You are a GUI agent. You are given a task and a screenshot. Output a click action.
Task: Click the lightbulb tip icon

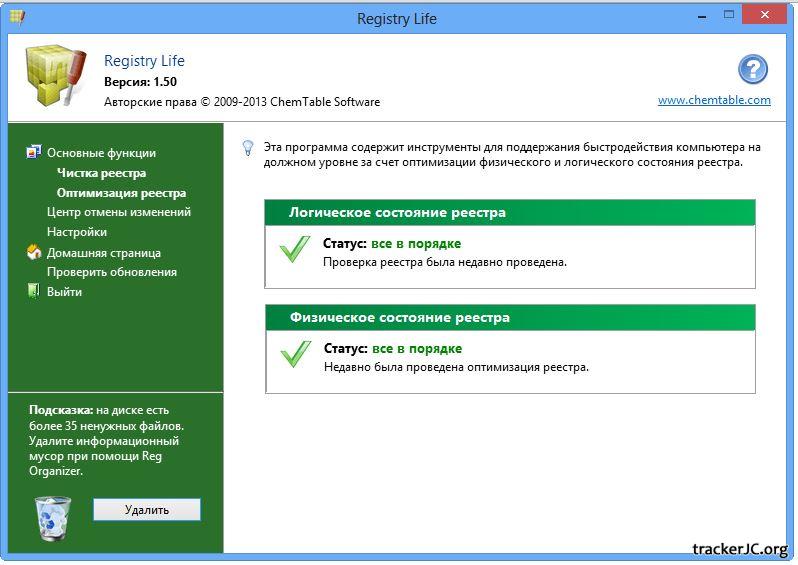coord(248,148)
